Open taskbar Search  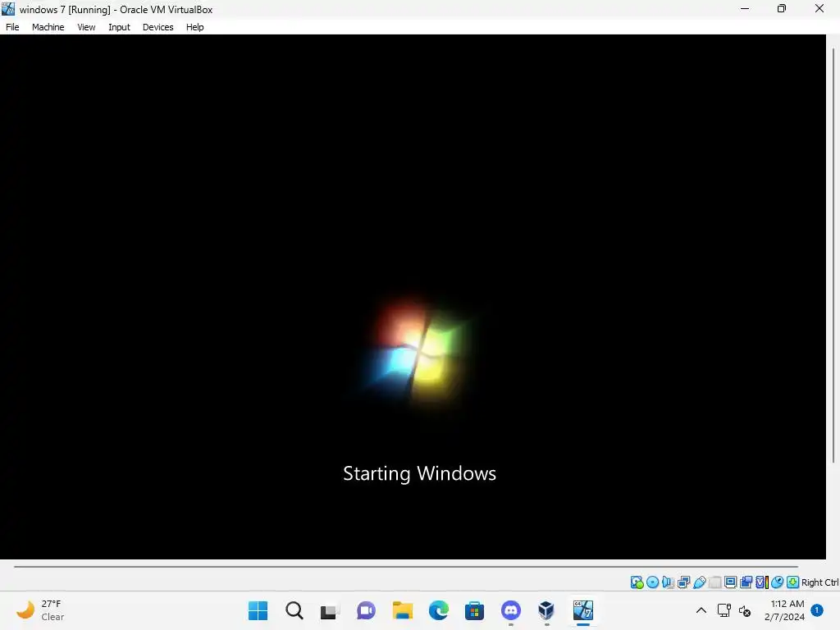click(294, 610)
